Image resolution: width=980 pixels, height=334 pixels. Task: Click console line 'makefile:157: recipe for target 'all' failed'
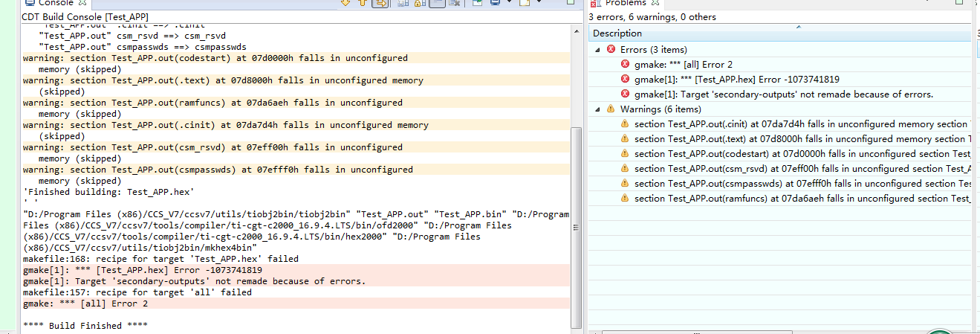click(x=137, y=292)
